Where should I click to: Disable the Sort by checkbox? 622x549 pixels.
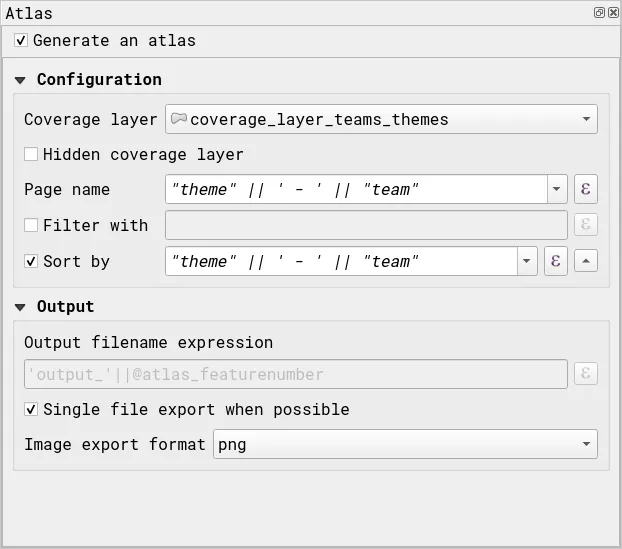pos(31,261)
